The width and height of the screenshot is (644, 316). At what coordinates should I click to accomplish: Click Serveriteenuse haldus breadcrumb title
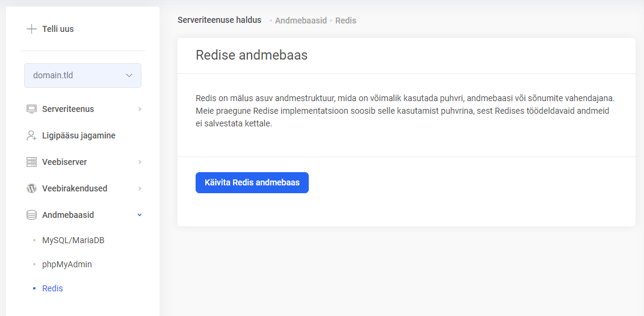(219, 20)
